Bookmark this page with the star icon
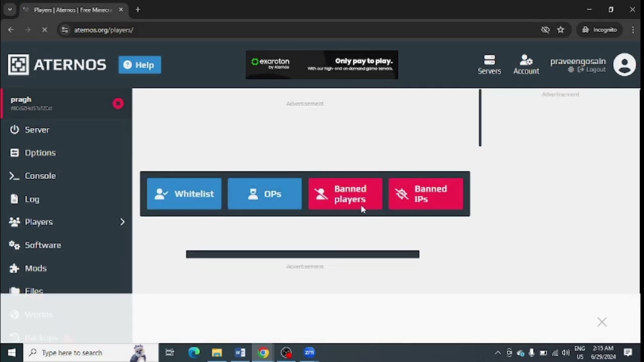 pos(560,30)
